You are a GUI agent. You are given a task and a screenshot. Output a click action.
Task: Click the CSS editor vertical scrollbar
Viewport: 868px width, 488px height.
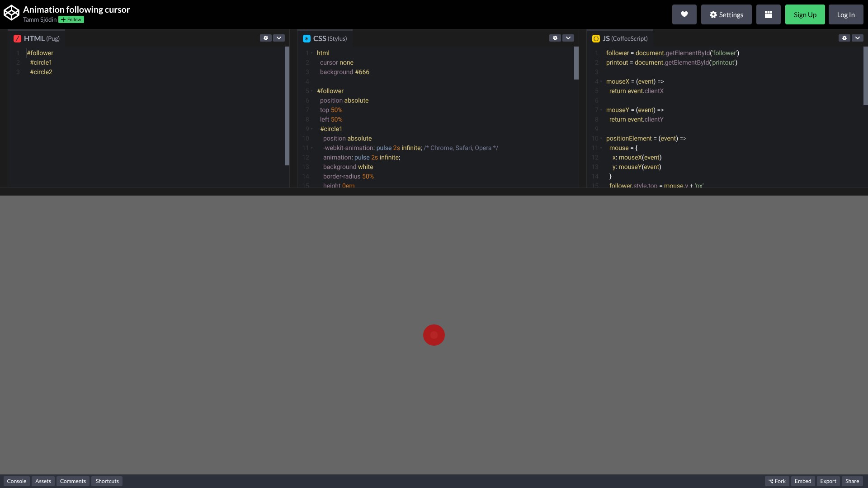(x=576, y=63)
